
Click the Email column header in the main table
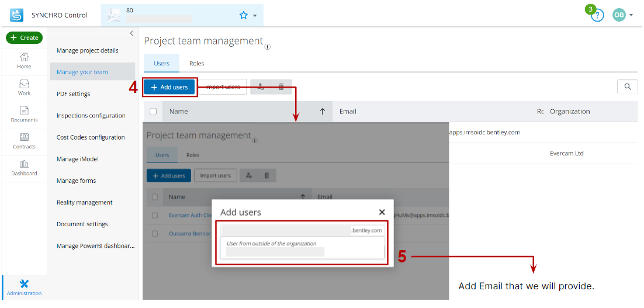(x=348, y=111)
